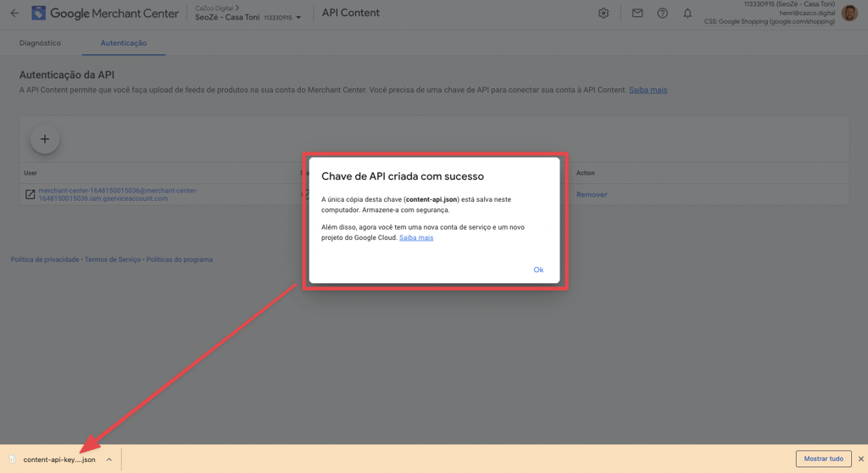Expand the SeoZé - Casa Toni account dropdown
Image resolution: width=868 pixels, height=473 pixels.
298,18
